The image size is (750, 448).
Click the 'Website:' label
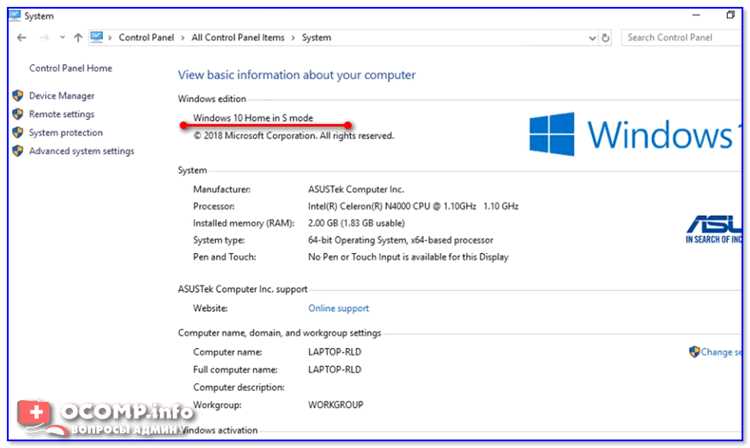[x=210, y=308]
